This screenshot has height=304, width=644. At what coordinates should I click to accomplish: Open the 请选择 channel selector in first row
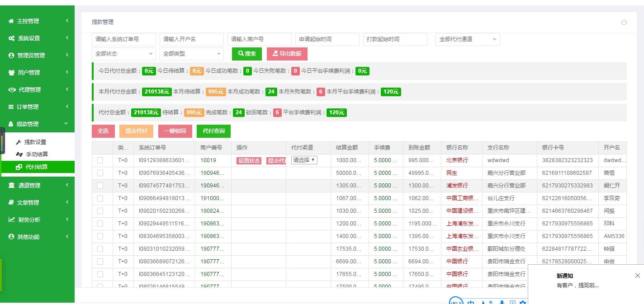tap(304, 160)
